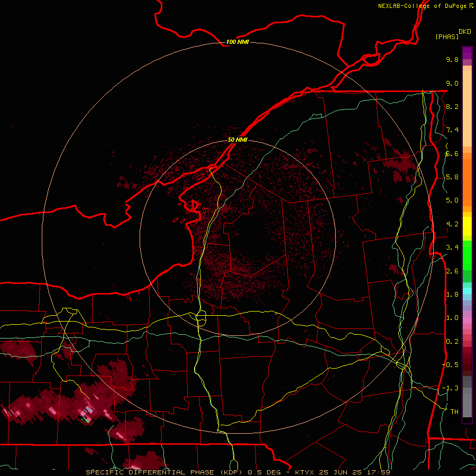Click the 0.2 value on the scale

[452, 341]
